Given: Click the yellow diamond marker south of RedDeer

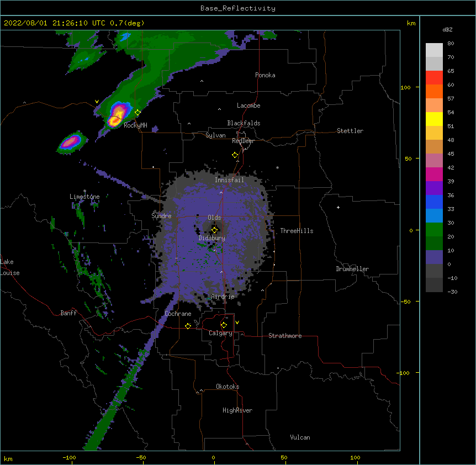Looking at the screenshot, I should pyautogui.click(x=235, y=155).
